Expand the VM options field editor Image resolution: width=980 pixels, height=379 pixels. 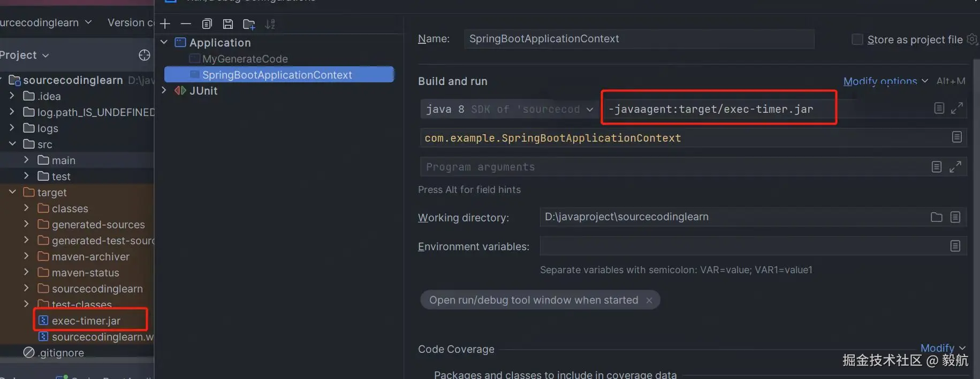(956, 109)
